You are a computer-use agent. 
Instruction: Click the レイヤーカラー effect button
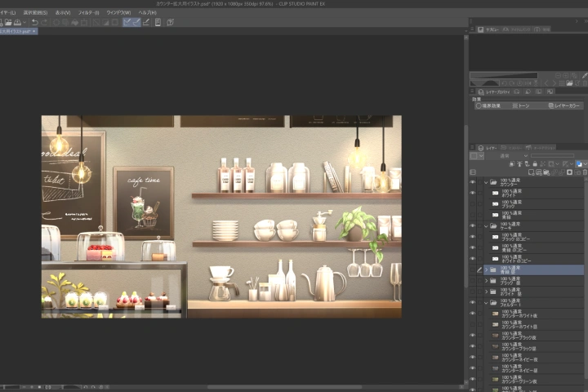pyautogui.click(x=564, y=106)
